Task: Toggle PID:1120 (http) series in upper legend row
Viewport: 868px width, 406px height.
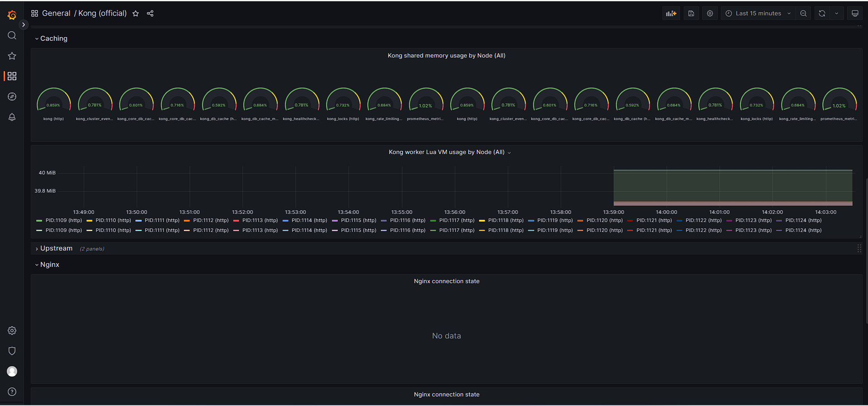Action: (x=604, y=221)
